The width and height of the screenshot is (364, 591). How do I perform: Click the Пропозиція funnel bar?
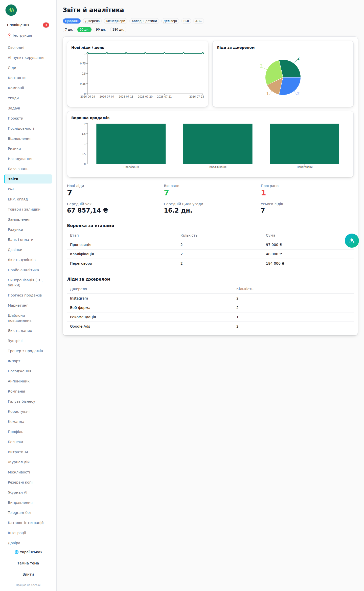click(x=131, y=144)
